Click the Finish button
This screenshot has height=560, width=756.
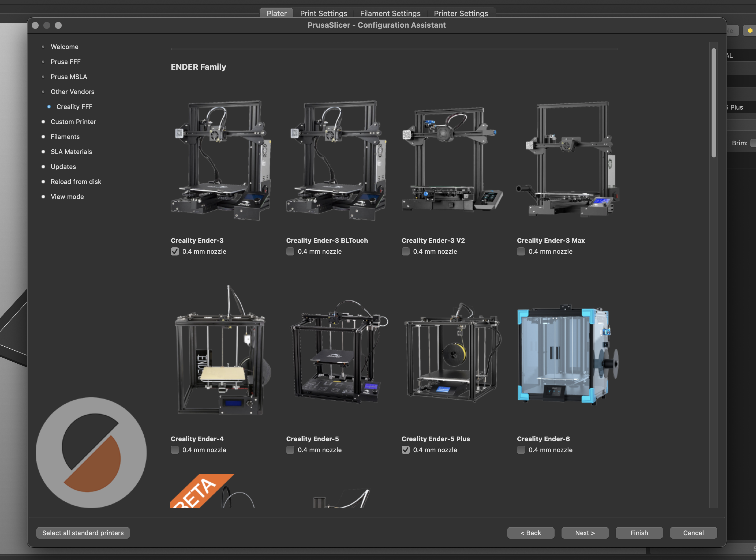[x=639, y=533]
